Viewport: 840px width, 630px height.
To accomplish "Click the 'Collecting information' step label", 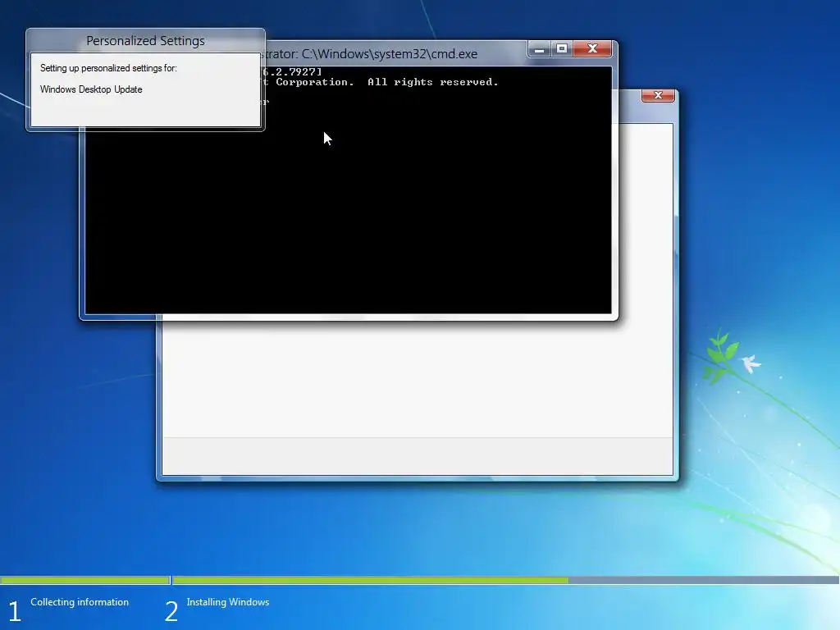I will pyautogui.click(x=80, y=602).
